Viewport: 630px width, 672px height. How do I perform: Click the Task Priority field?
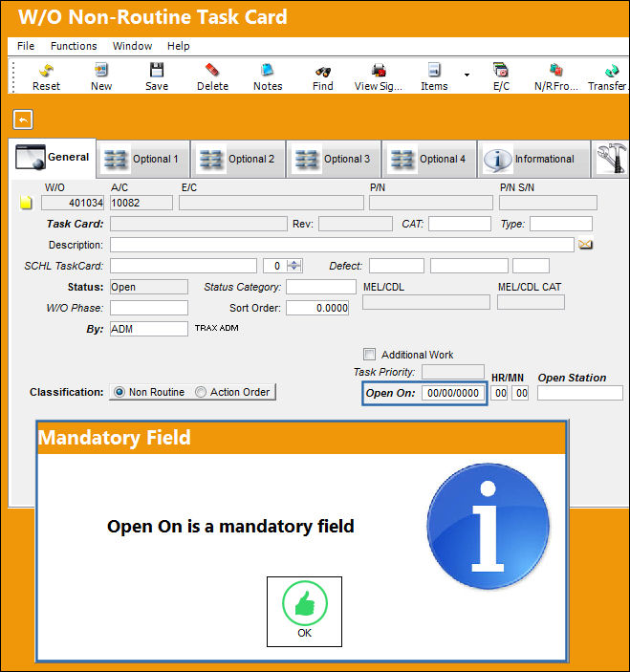pos(453,372)
